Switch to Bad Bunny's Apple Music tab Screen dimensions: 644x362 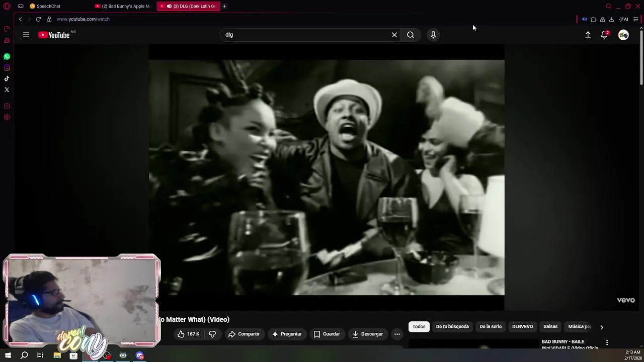tap(123, 6)
